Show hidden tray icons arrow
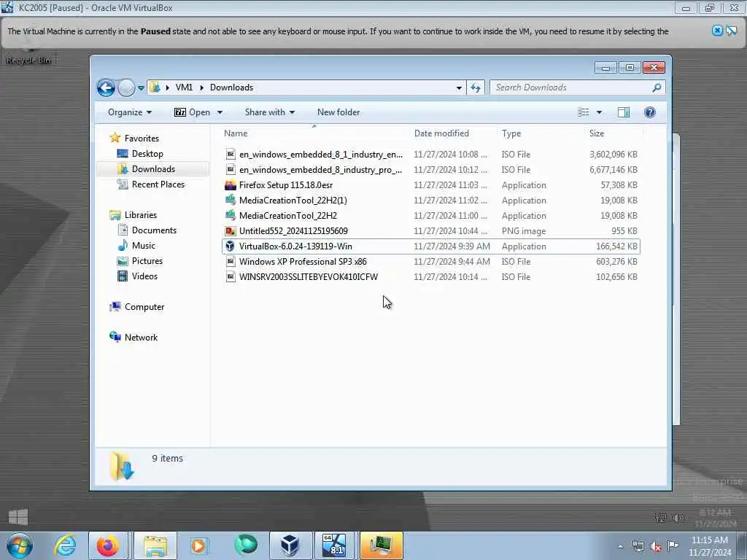Image resolution: width=747 pixels, height=560 pixels. (620, 547)
